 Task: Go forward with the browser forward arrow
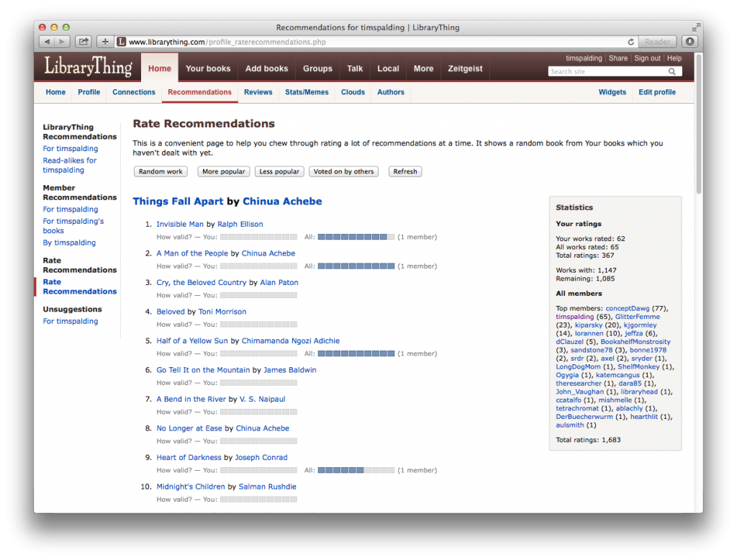point(62,42)
